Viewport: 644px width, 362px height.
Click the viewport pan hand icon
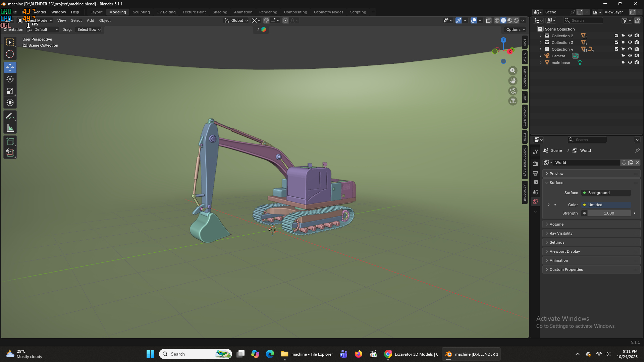tap(513, 81)
